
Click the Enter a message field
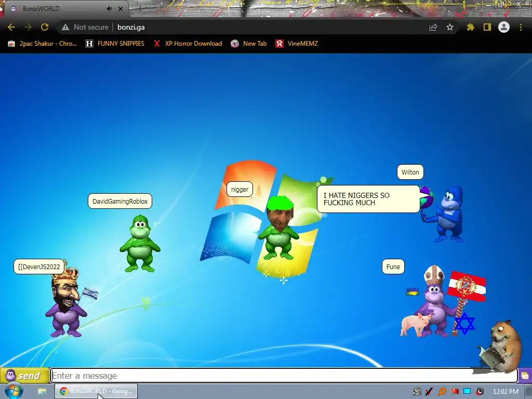coord(284,376)
